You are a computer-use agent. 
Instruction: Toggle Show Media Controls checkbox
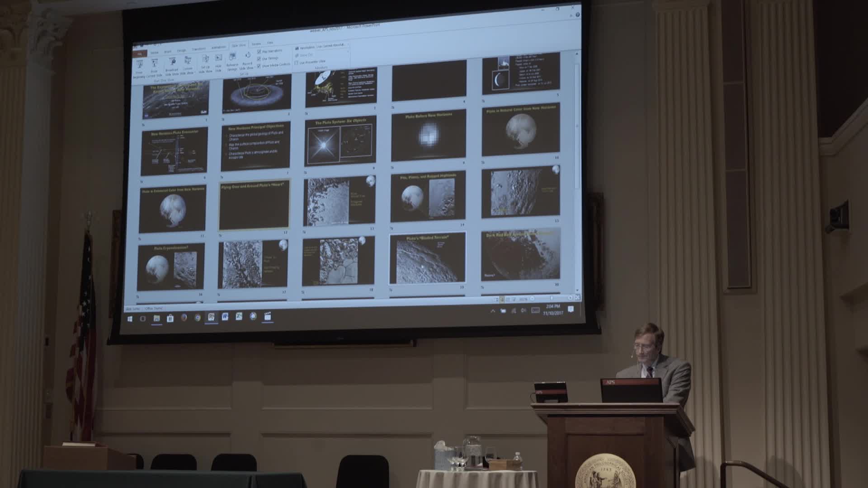tap(259, 66)
